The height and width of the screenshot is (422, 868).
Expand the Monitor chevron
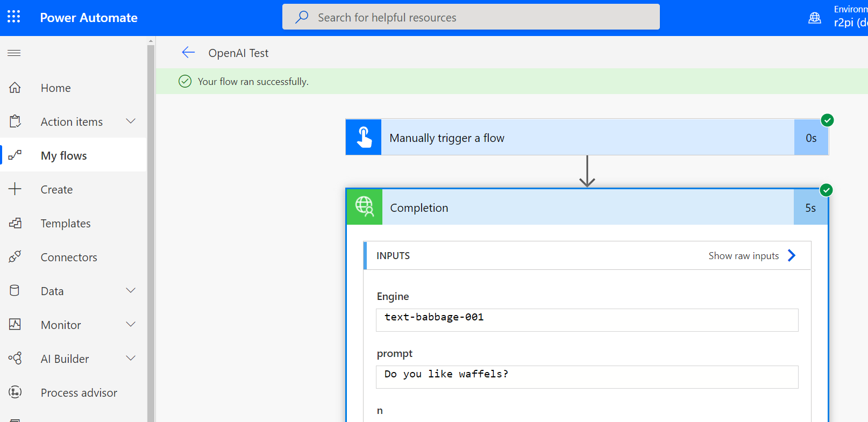click(x=131, y=324)
